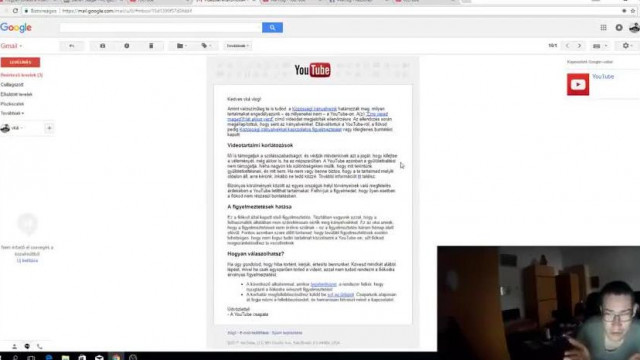Open the Közösségi irányelvek link

pyautogui.click(x=314, y=109)
